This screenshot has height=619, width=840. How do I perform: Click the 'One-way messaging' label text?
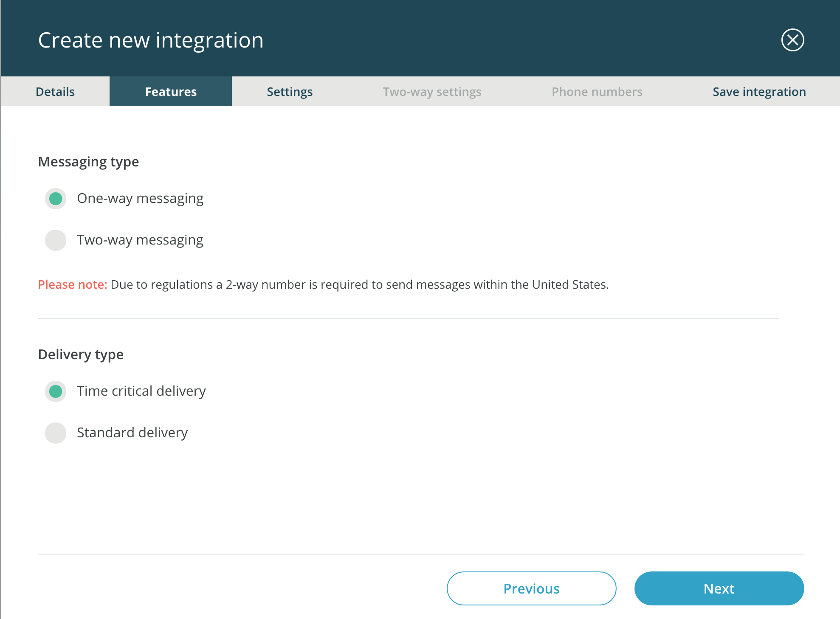pyautogui.click(x=140, y=199)
